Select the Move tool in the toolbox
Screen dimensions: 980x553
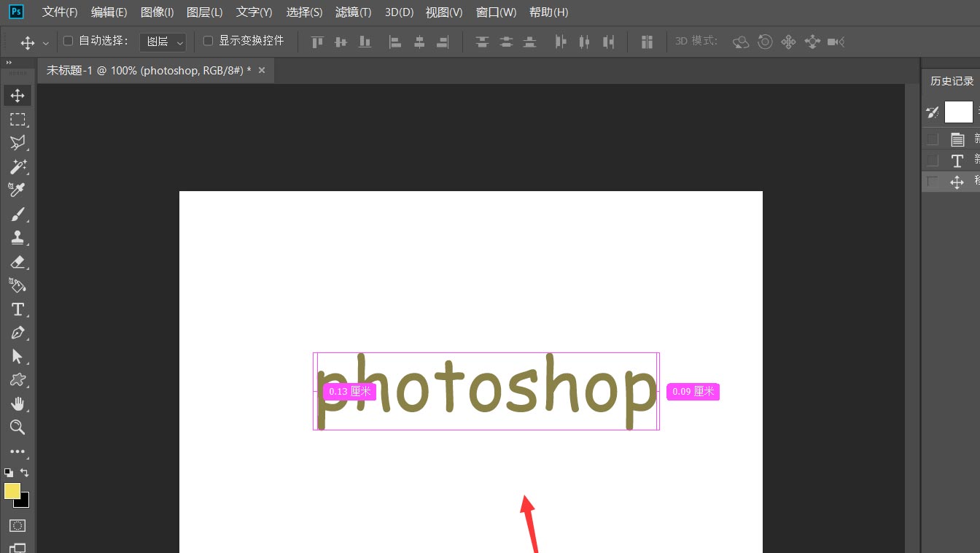(x=17, y=96)
